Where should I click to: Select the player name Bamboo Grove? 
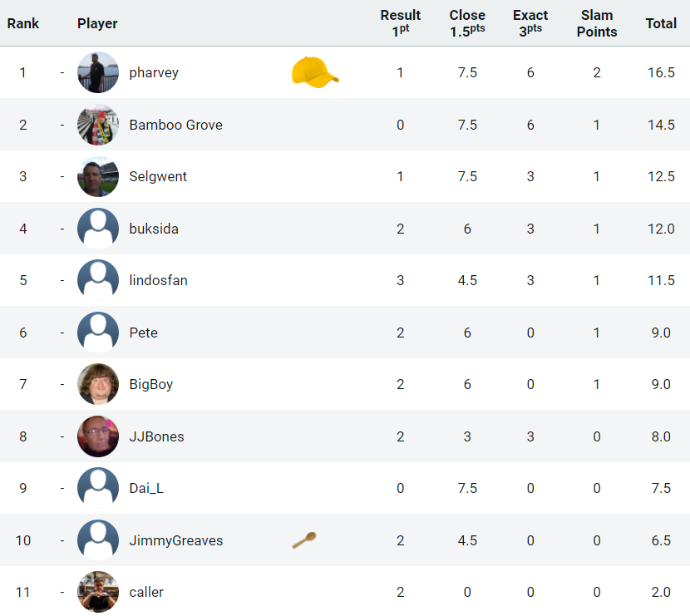tap(175, 125)
